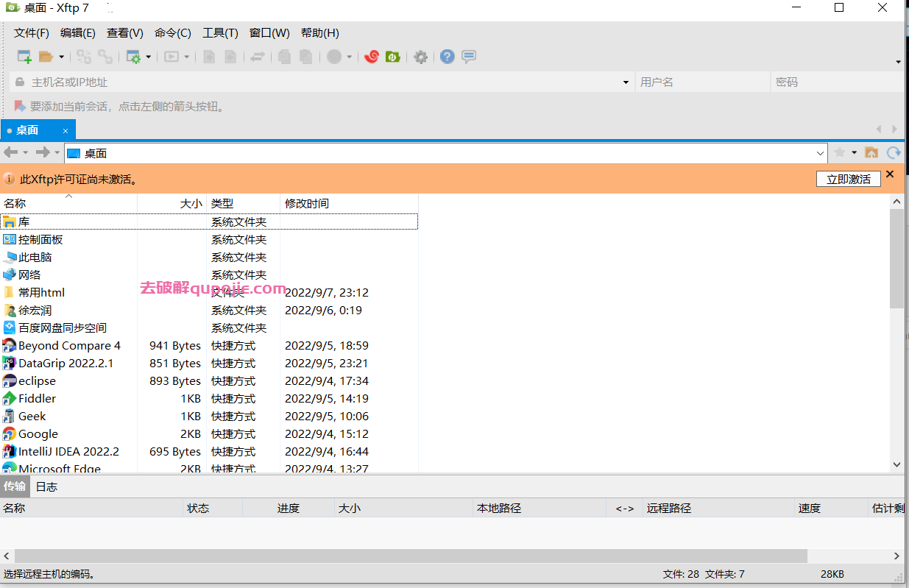Image resolution: width=909 pixels, height=588 pixels.
Task: Open the 查看(V) menu
Action: click(125, 33)
